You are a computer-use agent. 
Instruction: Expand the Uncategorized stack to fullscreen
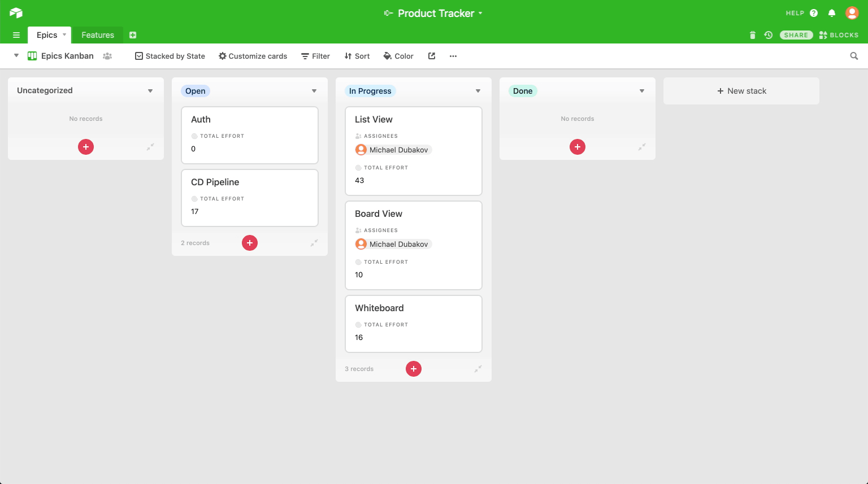click(150, 147)
